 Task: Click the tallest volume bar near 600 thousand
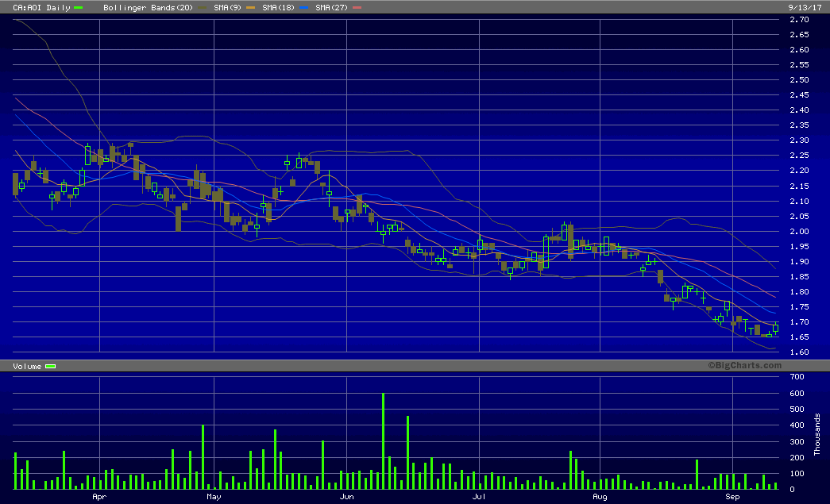(384, 441)
